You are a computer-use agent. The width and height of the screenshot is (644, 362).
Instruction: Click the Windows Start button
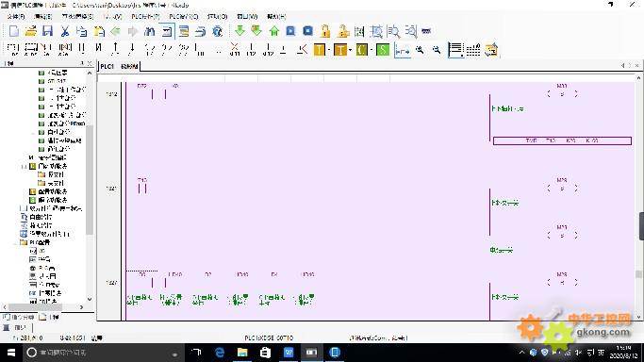coord(11,353)
